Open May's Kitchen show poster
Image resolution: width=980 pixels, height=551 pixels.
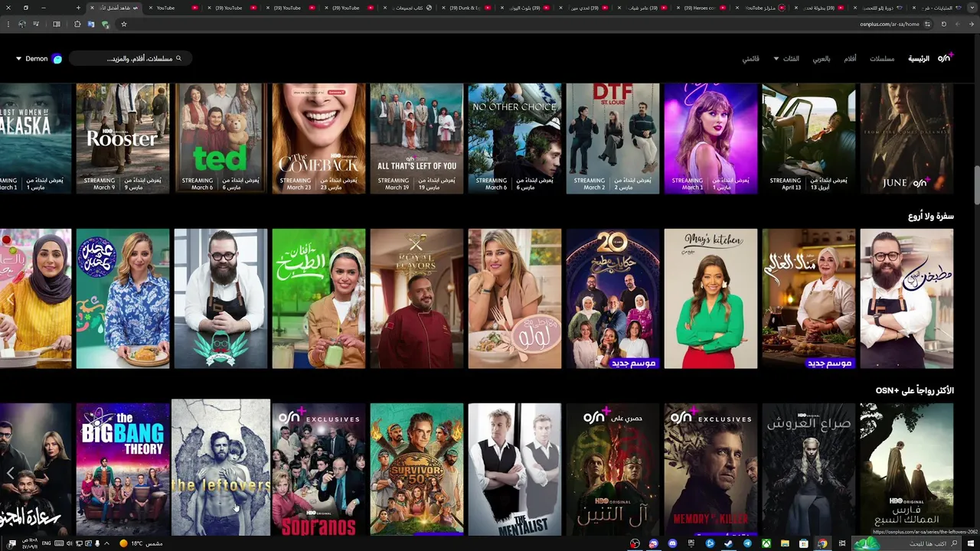point(710,298)
